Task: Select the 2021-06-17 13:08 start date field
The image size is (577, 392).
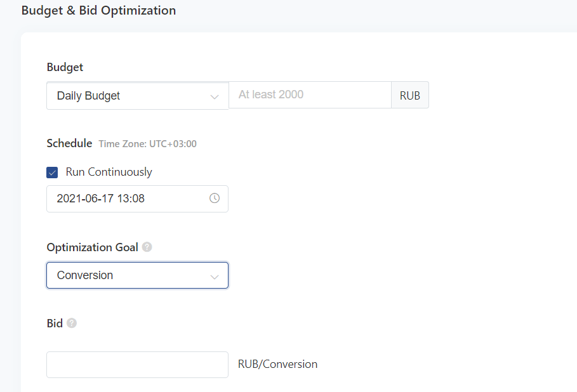Action: click(x=127, y=199)
